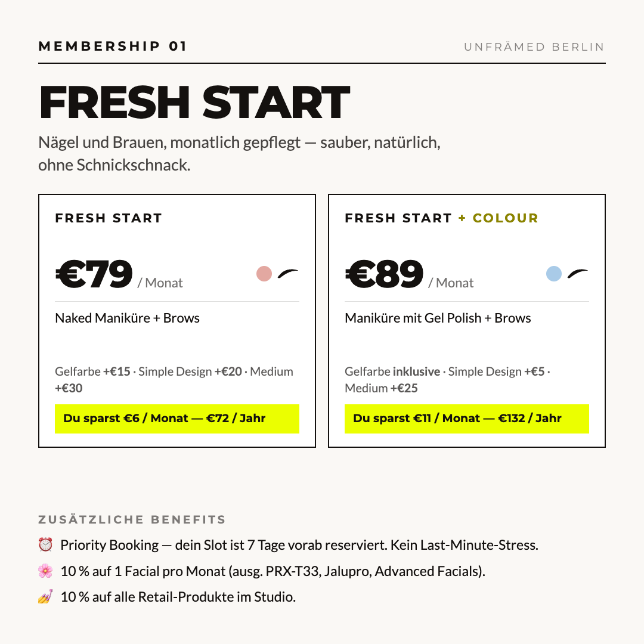Select the FRESH START card title
644x644 pixels.
pyautogui.click(x=109, y=218)
